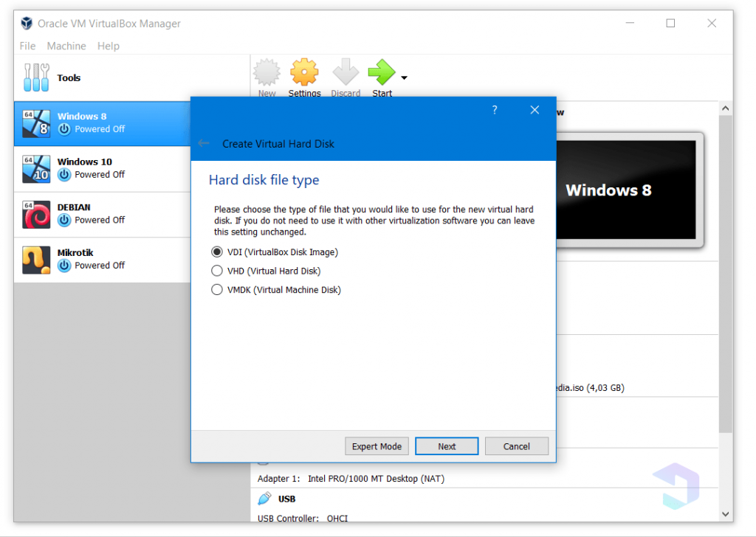
Task: Click the Tools icon in the sidebar
Action: click(36, 77)
